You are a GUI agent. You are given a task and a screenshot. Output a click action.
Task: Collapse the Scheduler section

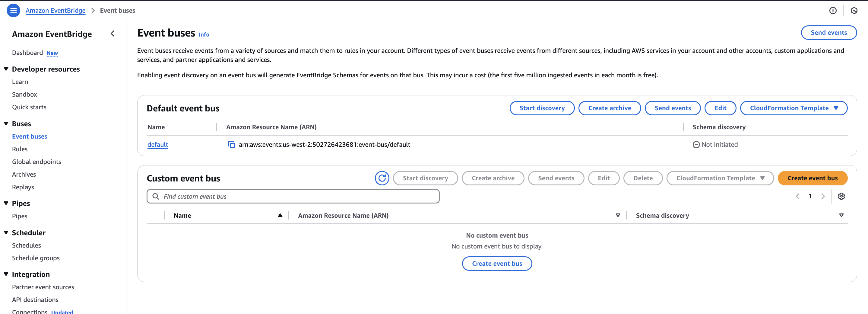[x=6, y=232]
